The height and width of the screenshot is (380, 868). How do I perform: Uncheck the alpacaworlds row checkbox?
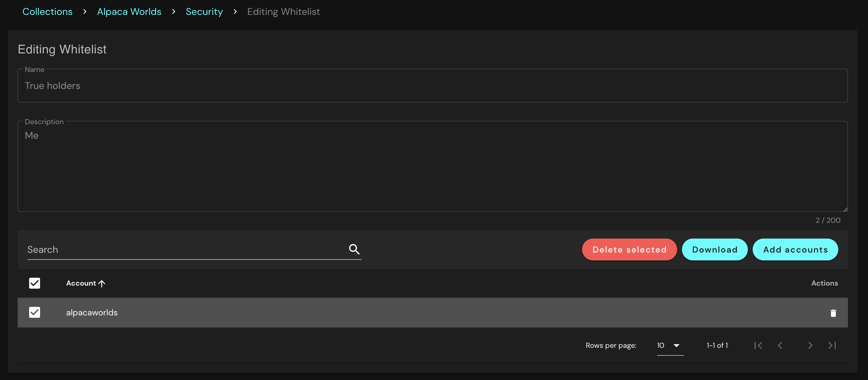tap(34, 312)
